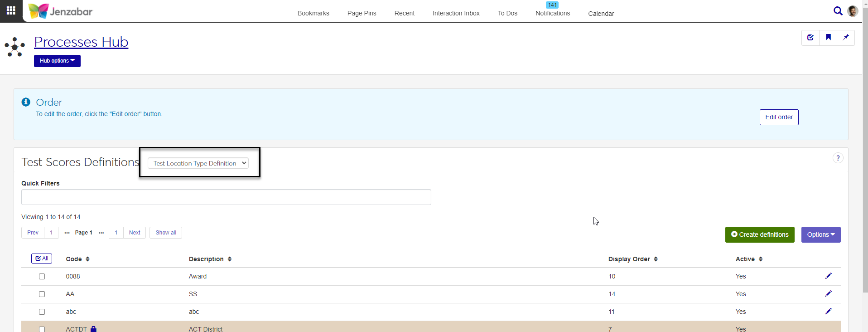The width and height of the screenshot is (868, 332).
Task: Edit row 0088 with the pencil icon
Action: coord(828,276)
